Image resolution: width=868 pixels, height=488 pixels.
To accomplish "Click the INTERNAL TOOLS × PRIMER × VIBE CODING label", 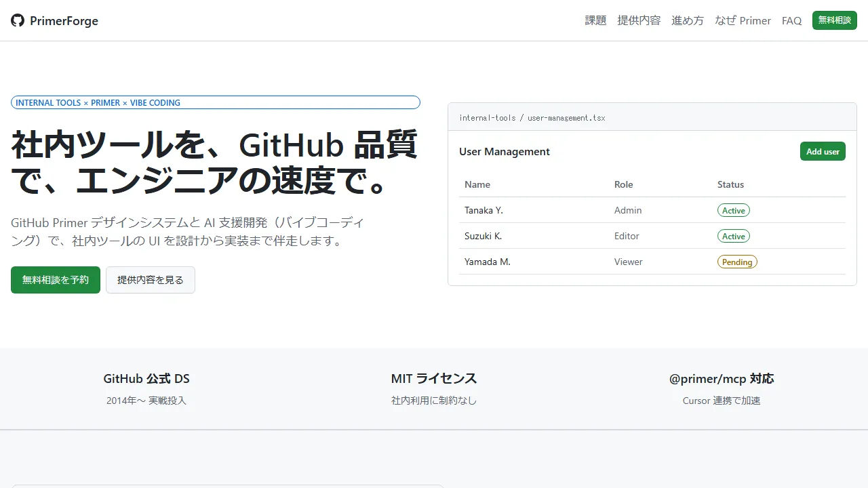I will point(216,103).
